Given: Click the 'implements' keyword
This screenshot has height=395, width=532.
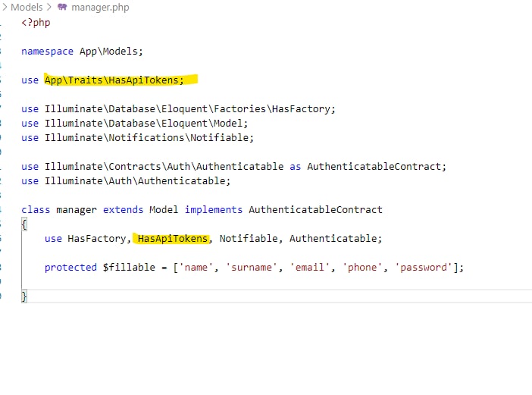Looking at the screenshot, I should pyautogui.click(x=214, y=210).
